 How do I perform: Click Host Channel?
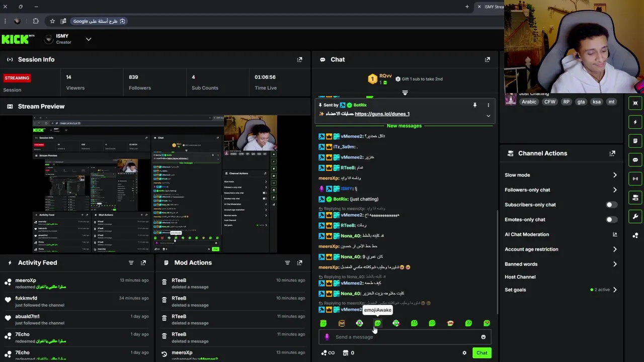520,277
